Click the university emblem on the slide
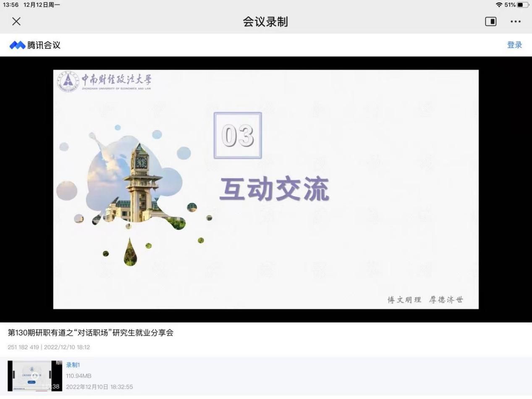The width and height of the screenshot is (532, 399). point(68,81)
